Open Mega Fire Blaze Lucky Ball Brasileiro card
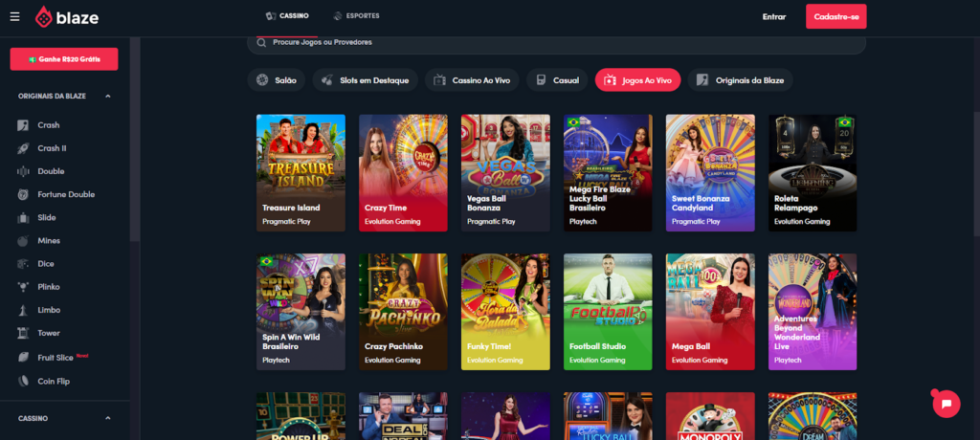Viewport: 980px width, 440px height. (x=608, y=173)
